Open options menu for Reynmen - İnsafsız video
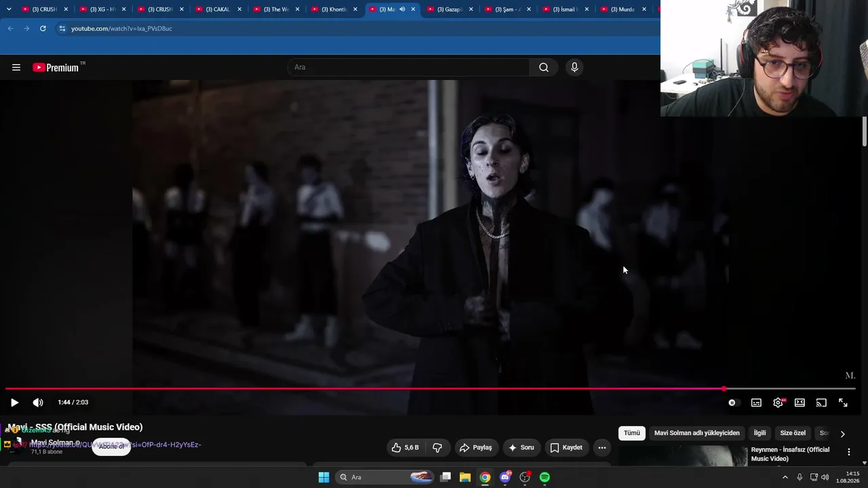 (x=848, y=452)
